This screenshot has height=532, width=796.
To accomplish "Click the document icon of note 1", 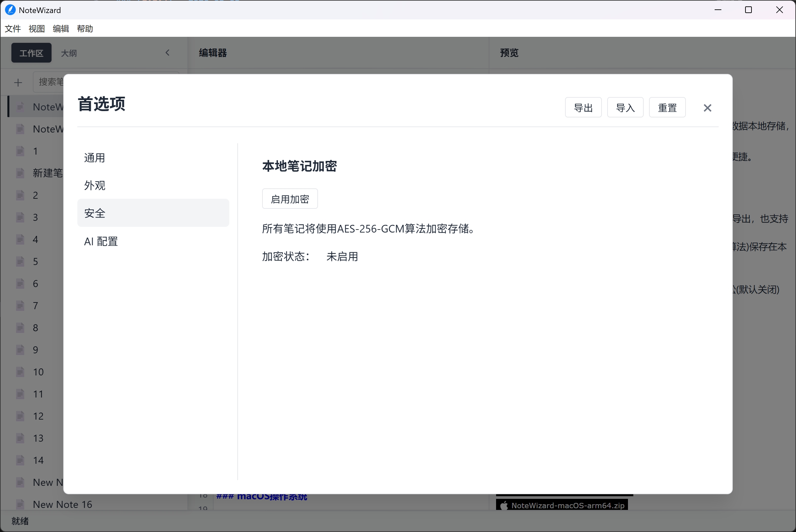I will coord(20,151).
